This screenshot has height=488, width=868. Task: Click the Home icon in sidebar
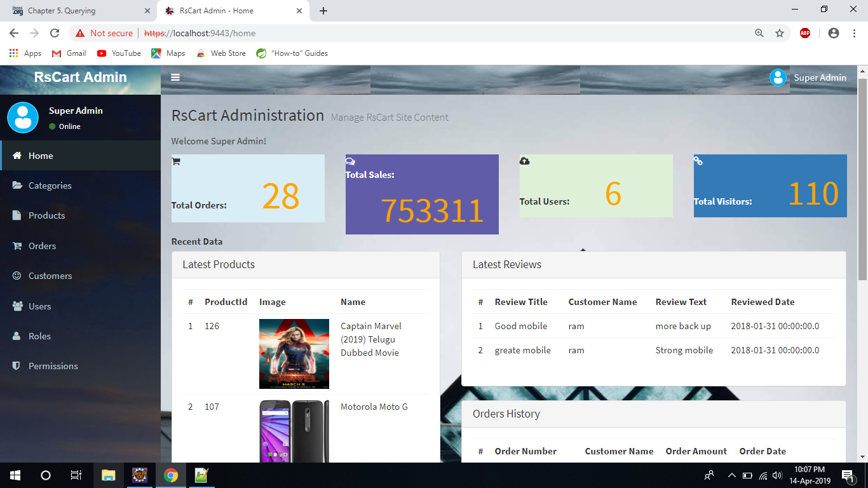[x=17, y=156]
